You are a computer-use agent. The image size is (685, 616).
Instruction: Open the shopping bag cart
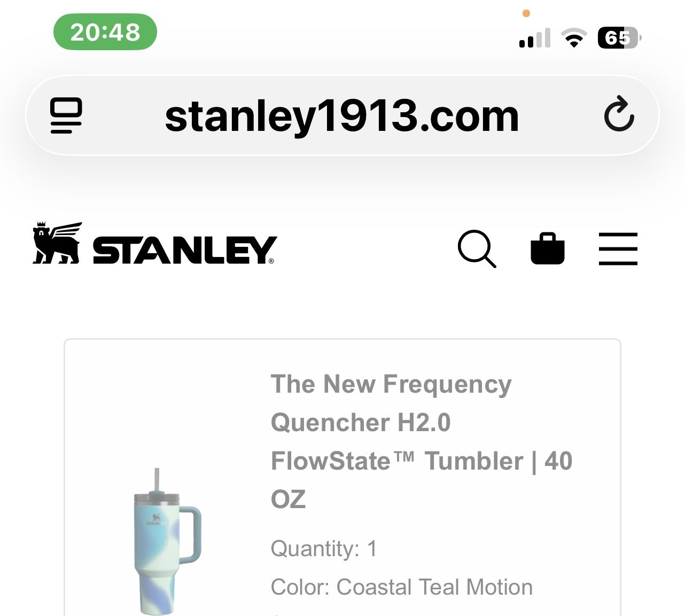(548, 249)
